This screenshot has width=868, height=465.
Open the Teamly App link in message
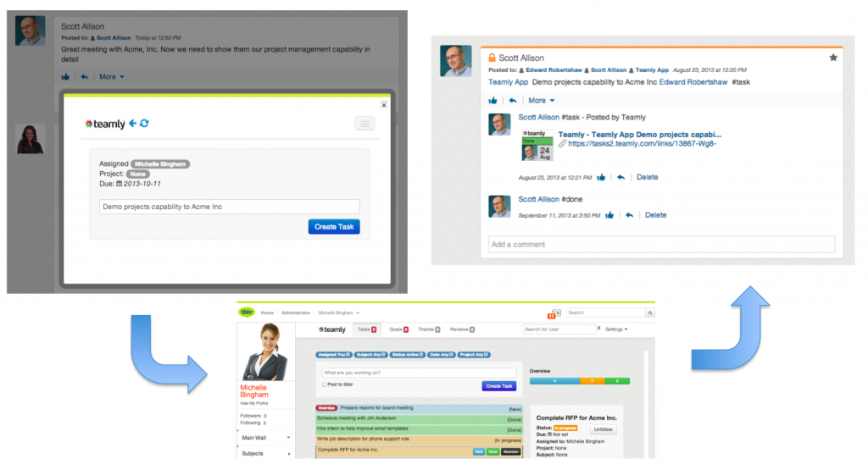(508, 82)
